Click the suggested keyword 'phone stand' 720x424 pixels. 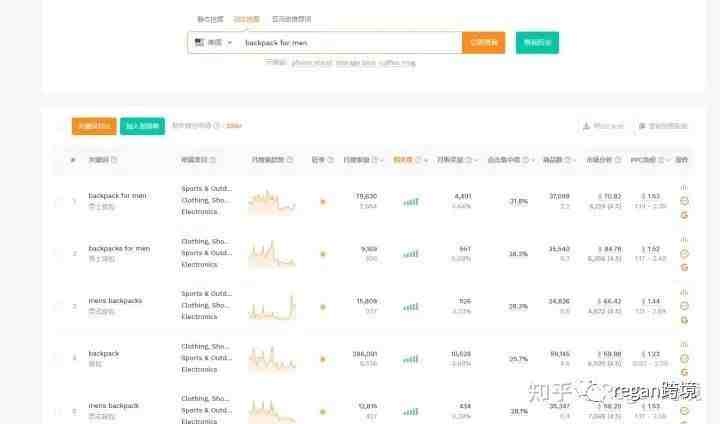[311, 62]
